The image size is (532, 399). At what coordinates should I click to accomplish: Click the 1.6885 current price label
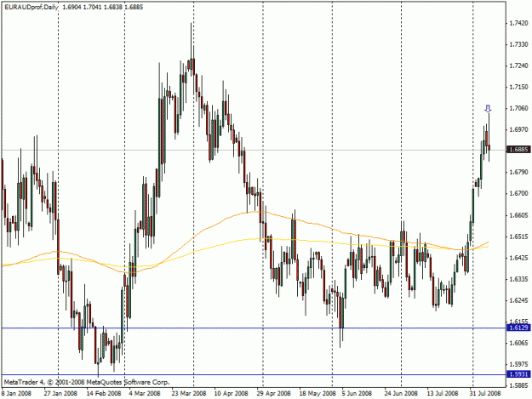(518, 150)
